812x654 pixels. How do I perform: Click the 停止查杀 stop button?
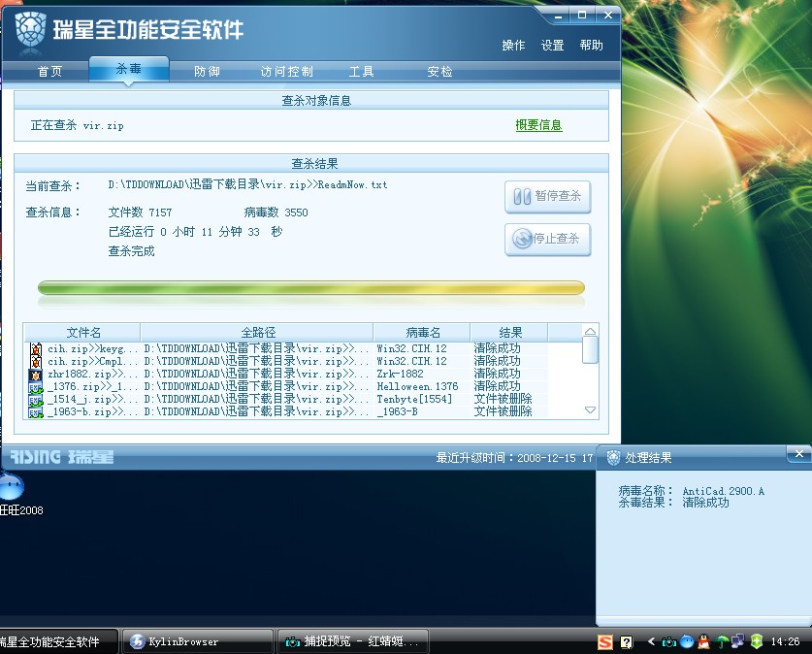[x=547, y=239]
